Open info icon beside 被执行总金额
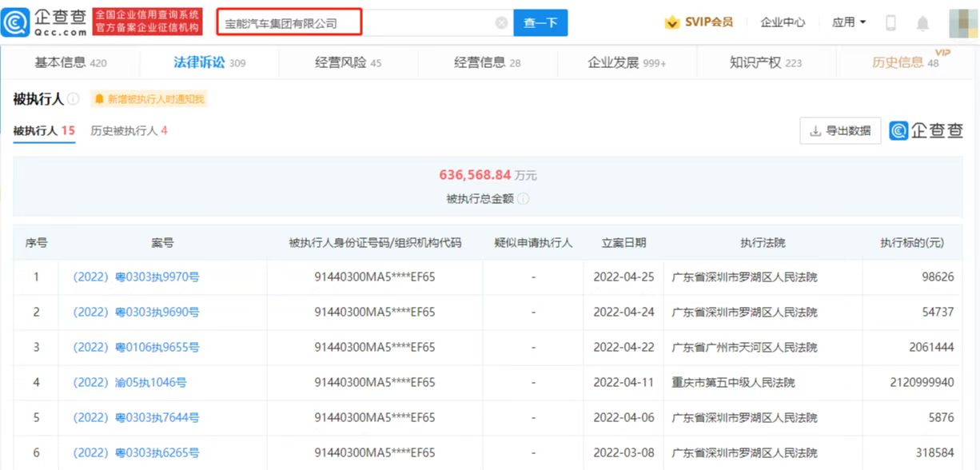This screenshot has height=470, width=980. tap(523, 199)
